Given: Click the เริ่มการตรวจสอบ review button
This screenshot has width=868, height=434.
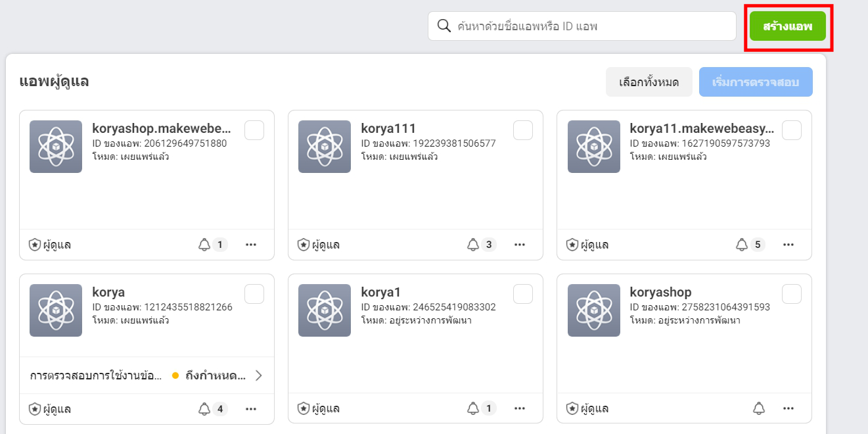Looking at the screenshot, I should click(x=756, y=82).
